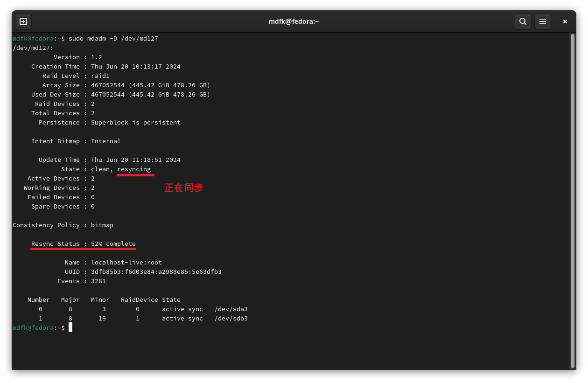Click the Used Dev Size line

[x=121, y=94]
